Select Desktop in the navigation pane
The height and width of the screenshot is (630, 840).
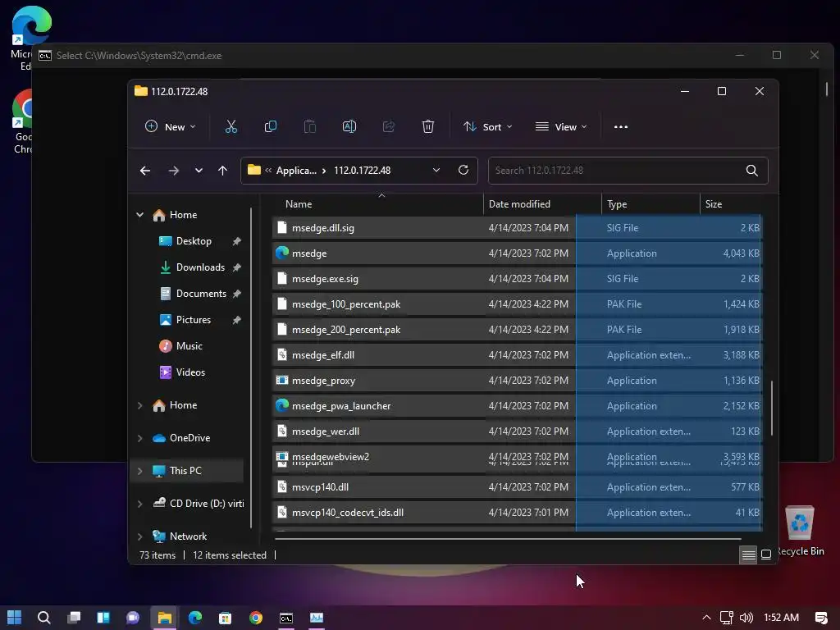coord(194,241)
